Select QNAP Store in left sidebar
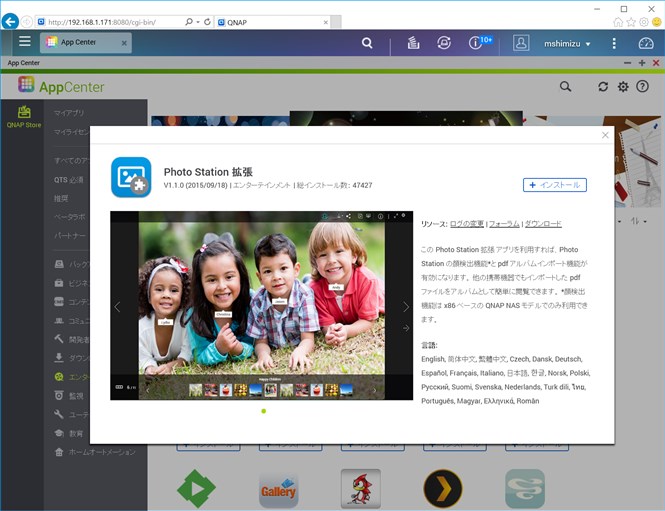This screenshot has width=665, height=511. 24,117
